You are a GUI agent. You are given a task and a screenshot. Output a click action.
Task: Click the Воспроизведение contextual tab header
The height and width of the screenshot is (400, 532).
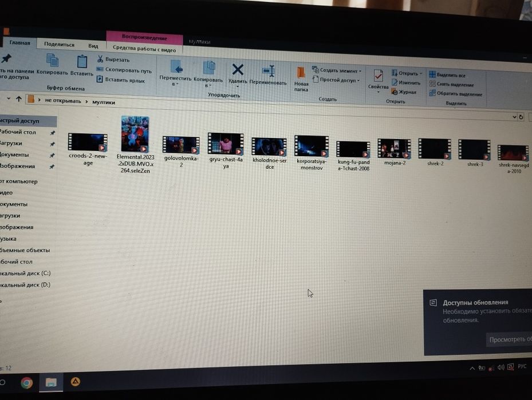tap(144, 37)
